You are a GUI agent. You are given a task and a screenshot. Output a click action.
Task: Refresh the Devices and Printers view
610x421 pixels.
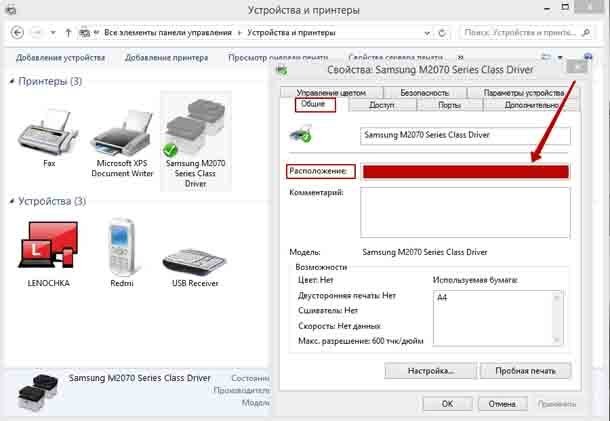tap(442, 33)
